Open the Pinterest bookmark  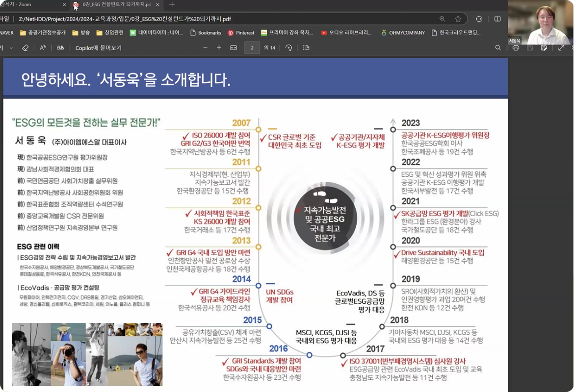pyautogui.click(x=241, y=33)
